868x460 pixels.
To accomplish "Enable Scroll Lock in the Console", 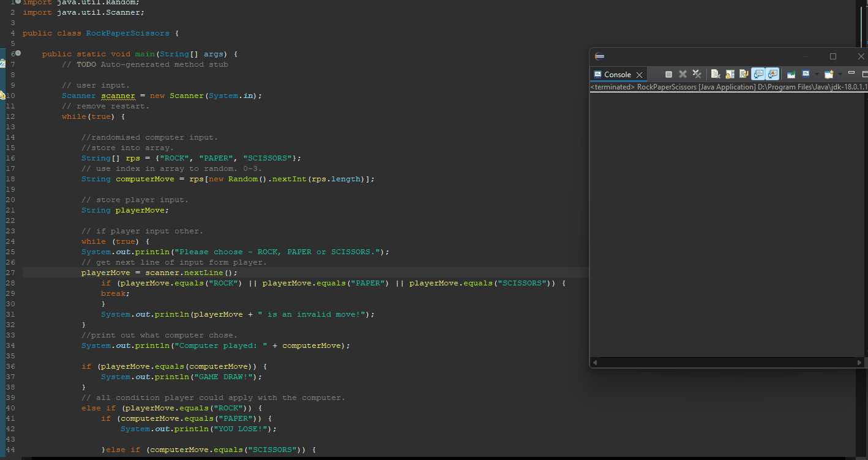I will (729, 74).
